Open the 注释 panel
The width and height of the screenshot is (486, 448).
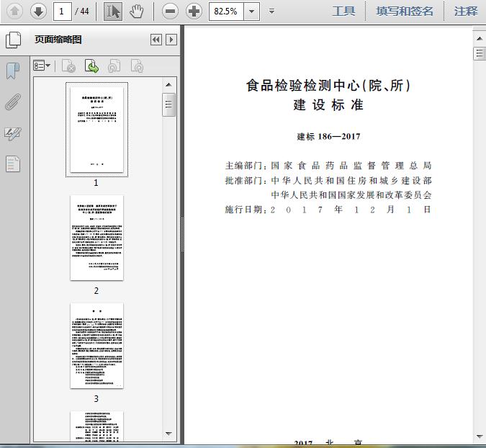pyautogui.click(x=466, y=12)
